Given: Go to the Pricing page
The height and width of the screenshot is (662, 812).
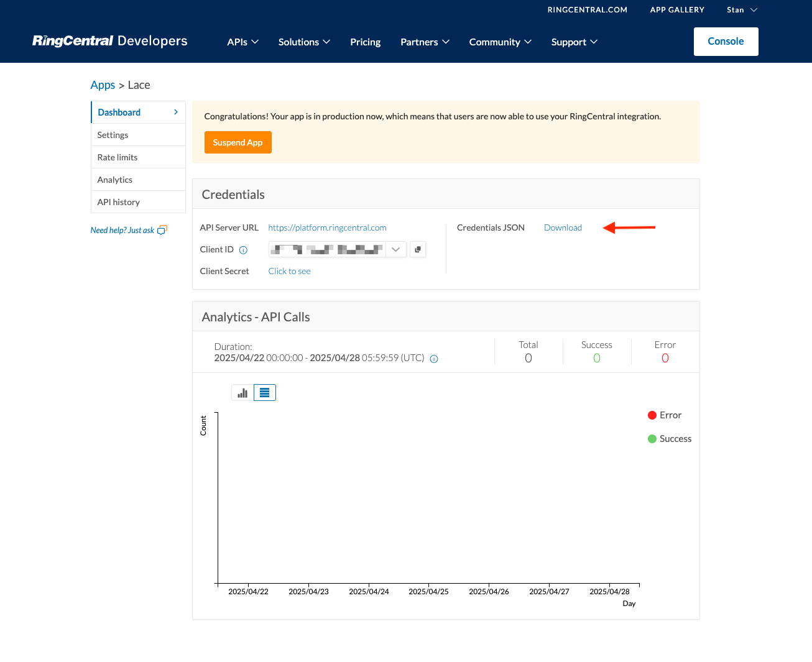Looking at the screenshot, I should pyautogui.click(x=366, y=42).
